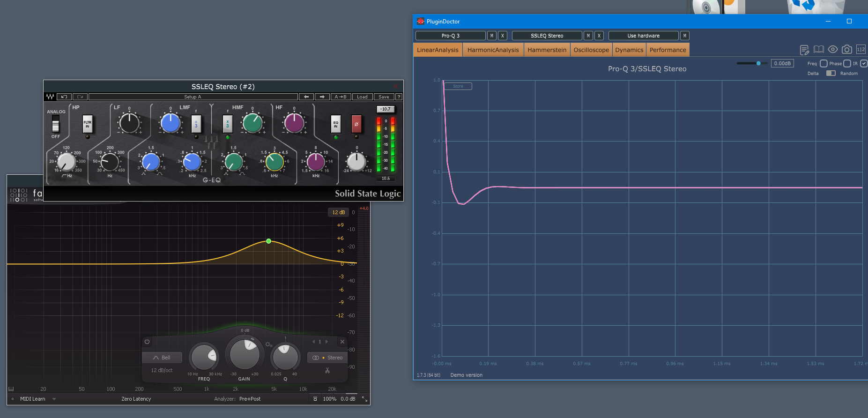Click the 1|2 compare icon in PluginDoctor
This screenshot has width=868, height=418.
point(861,49)
